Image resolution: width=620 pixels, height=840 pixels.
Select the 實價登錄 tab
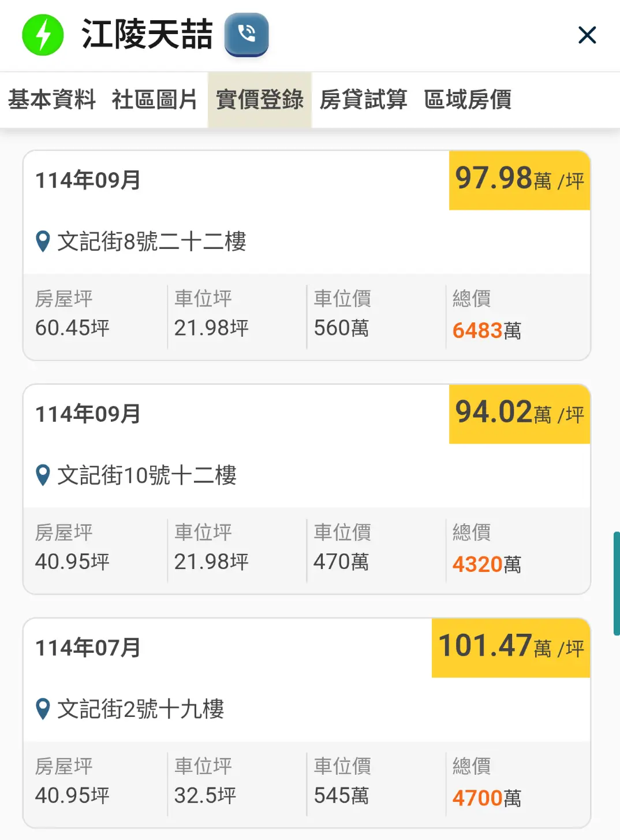[x=259, y=99]
